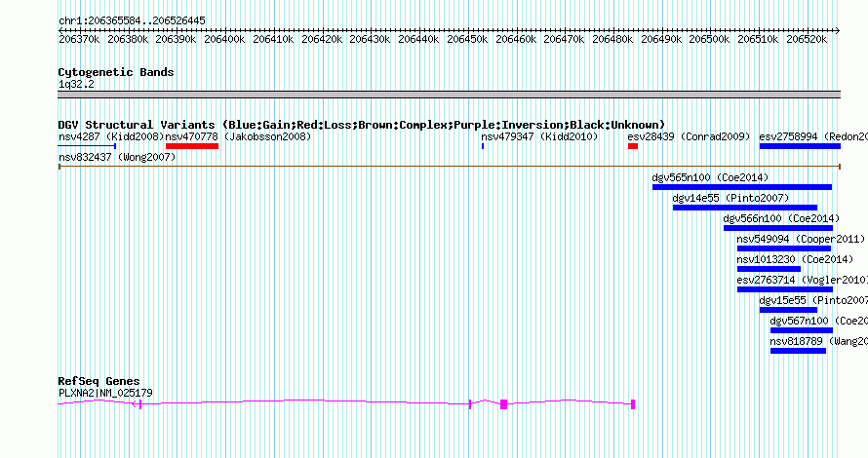This screenshot has height=458, width=868.
Task: Select the blue nsv549094 gain bar
Action: [784, 248]
